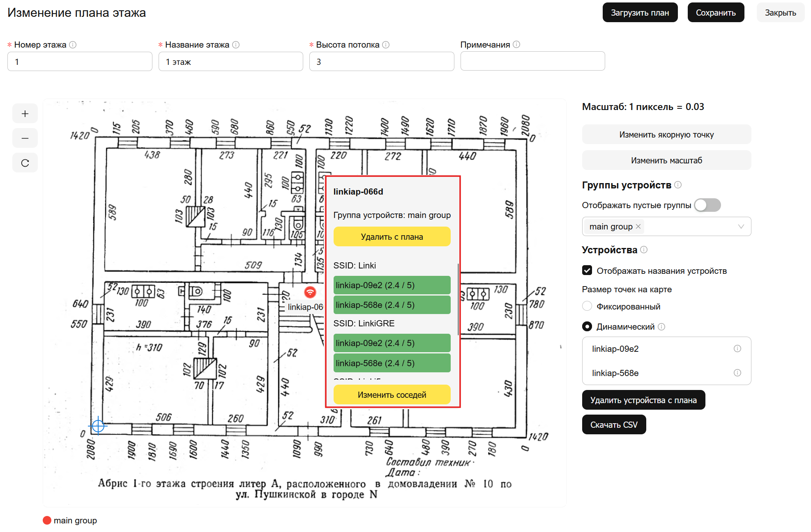Show info for Устройства heading
The height and width of the screenshot is (532, 811).
(644, 250)
